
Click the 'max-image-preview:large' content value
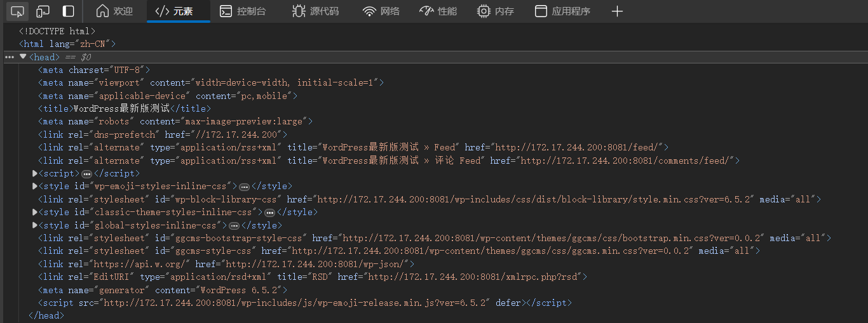244,121
